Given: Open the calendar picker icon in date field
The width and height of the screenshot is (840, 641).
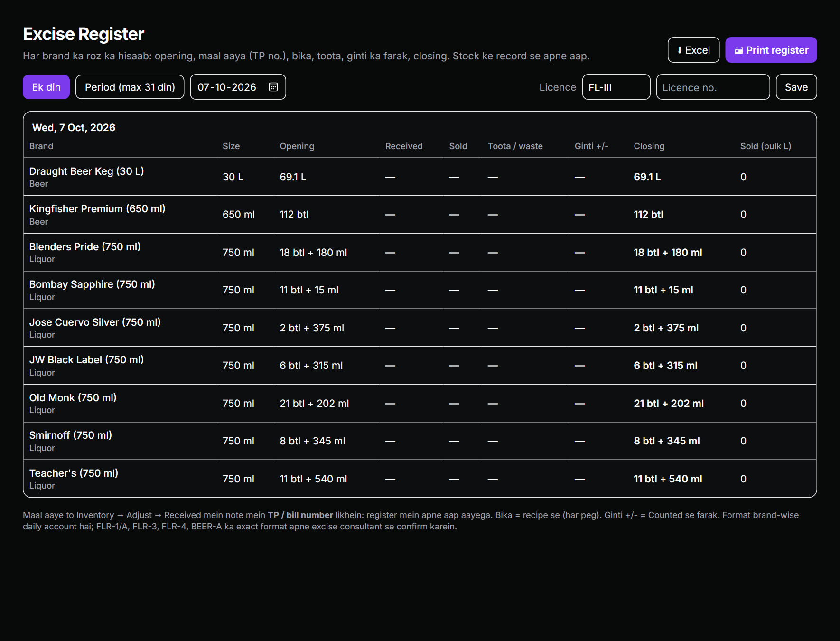Looking at the screenshot, I should 273,87.
